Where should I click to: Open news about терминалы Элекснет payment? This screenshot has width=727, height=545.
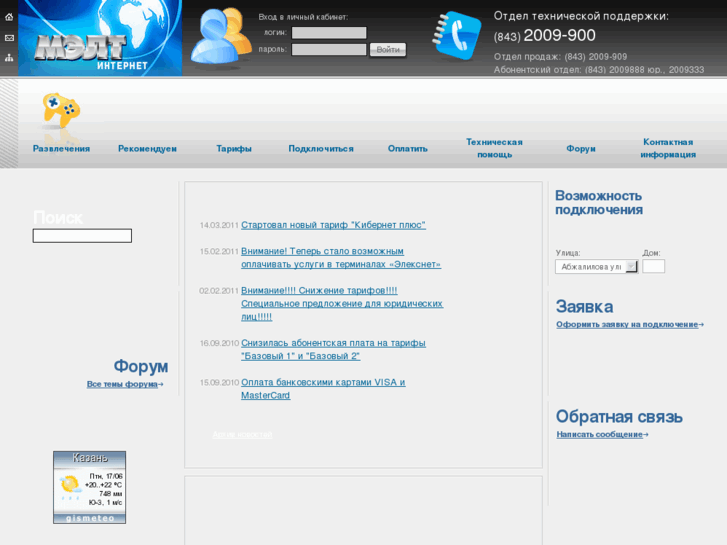click(x=341, y=257)
